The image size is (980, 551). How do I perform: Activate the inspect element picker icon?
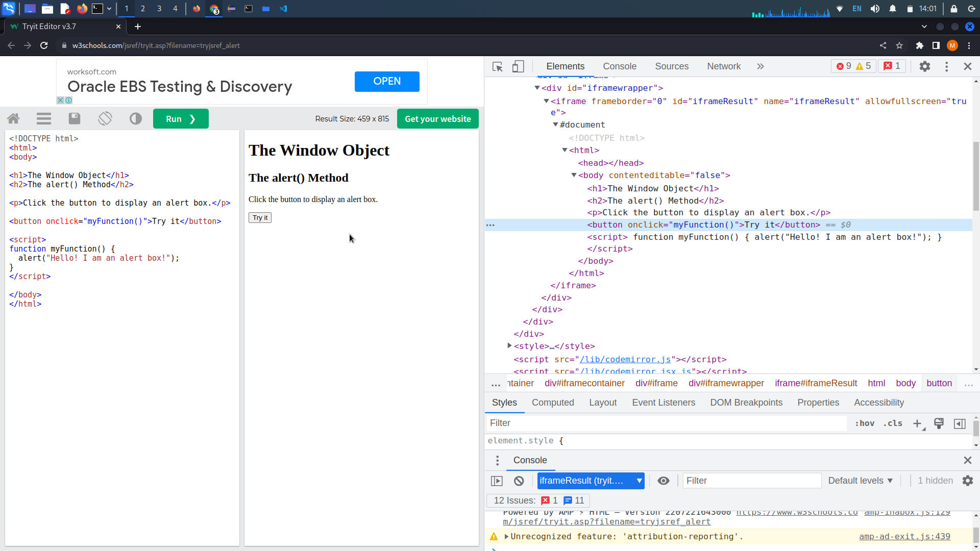(498, 66)
